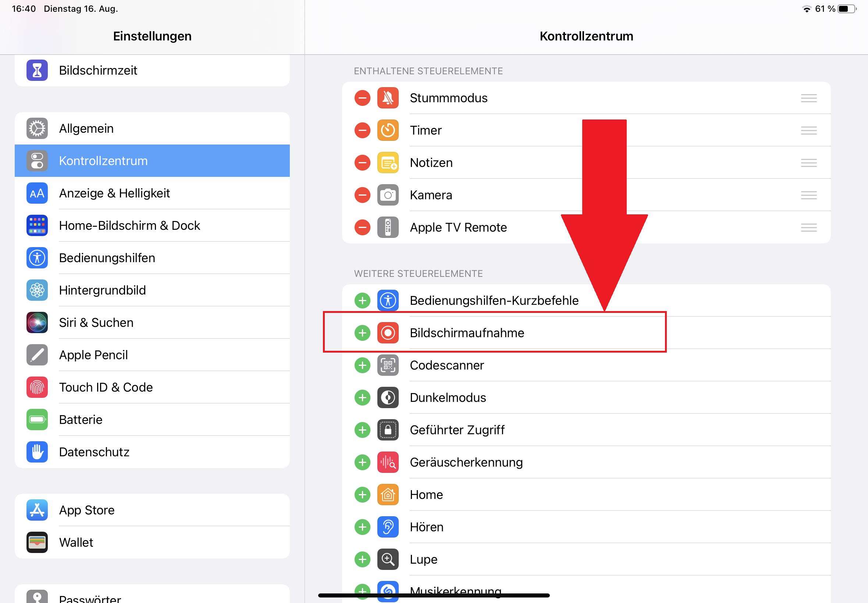Open Touch ID & Code settings

point(152,387)
